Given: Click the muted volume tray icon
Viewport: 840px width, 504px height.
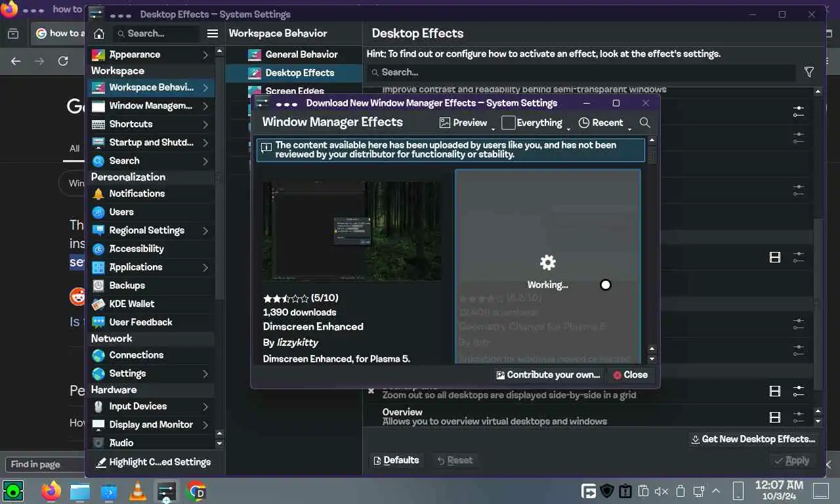Looking at the screenshot, I should [661, 491].
